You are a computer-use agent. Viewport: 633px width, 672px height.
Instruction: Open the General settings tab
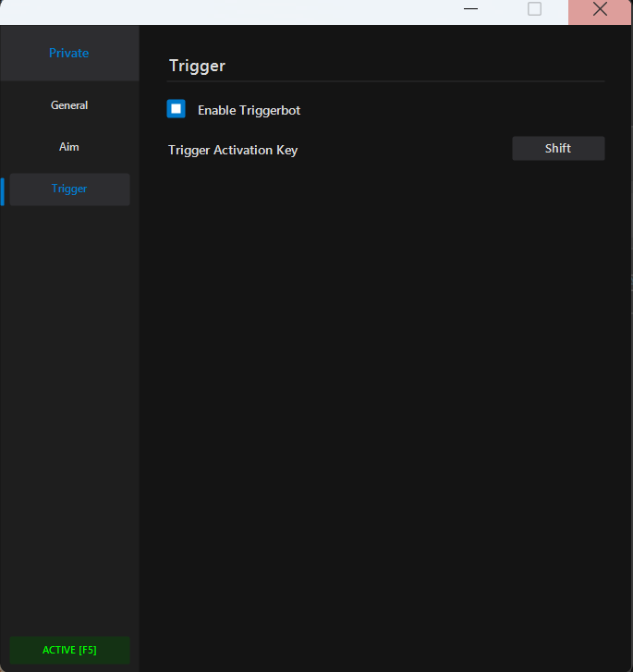coord(69,105)
